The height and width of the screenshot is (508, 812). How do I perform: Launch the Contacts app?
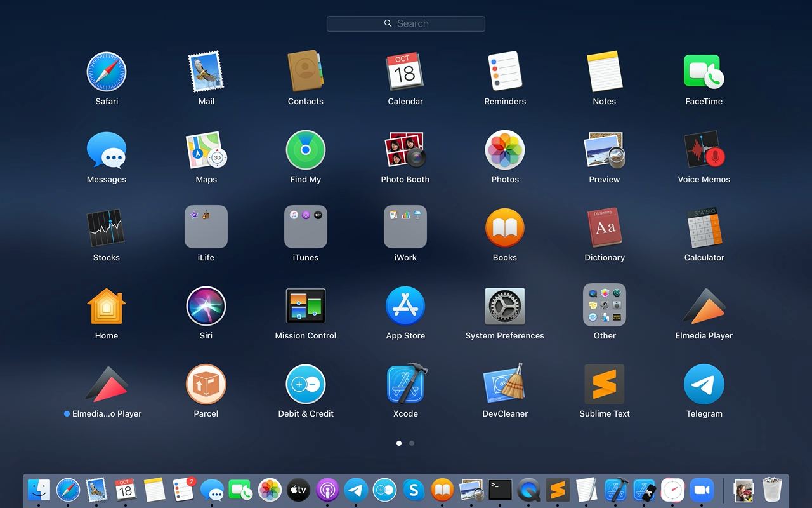pyautogui.click(x=306, y=72)
